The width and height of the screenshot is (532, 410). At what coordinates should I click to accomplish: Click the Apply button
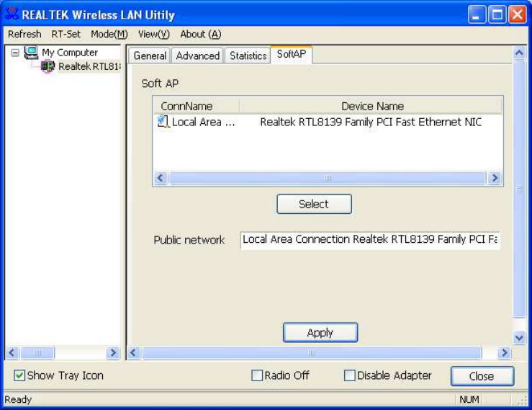(320, 333)
